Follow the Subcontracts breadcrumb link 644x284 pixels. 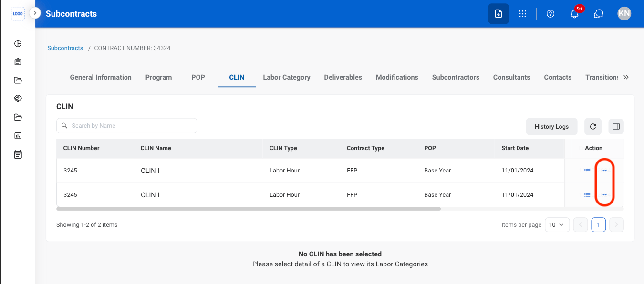coord(65,48)
